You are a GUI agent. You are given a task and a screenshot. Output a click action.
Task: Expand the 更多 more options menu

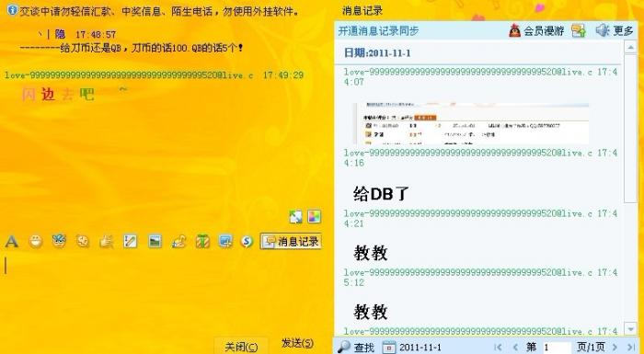click(x=623, y=30)
